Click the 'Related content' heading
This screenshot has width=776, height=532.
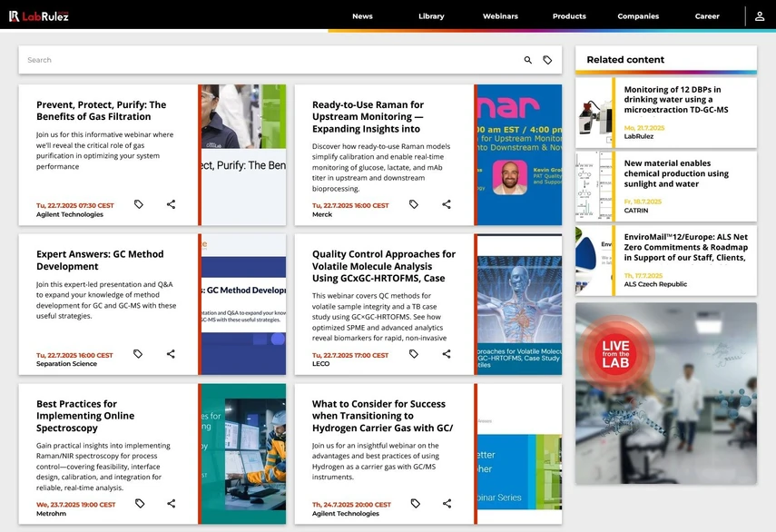[625, 60]
